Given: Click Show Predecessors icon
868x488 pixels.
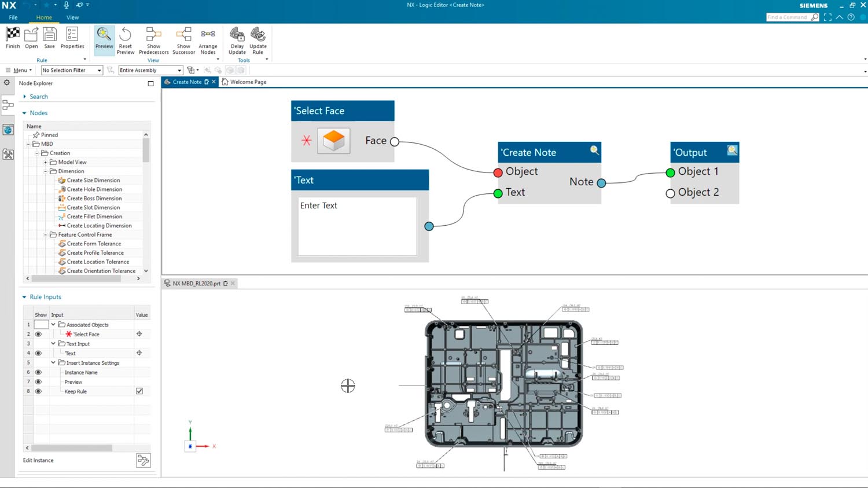Looking at the screenshot, I should (x=153, y=36).
